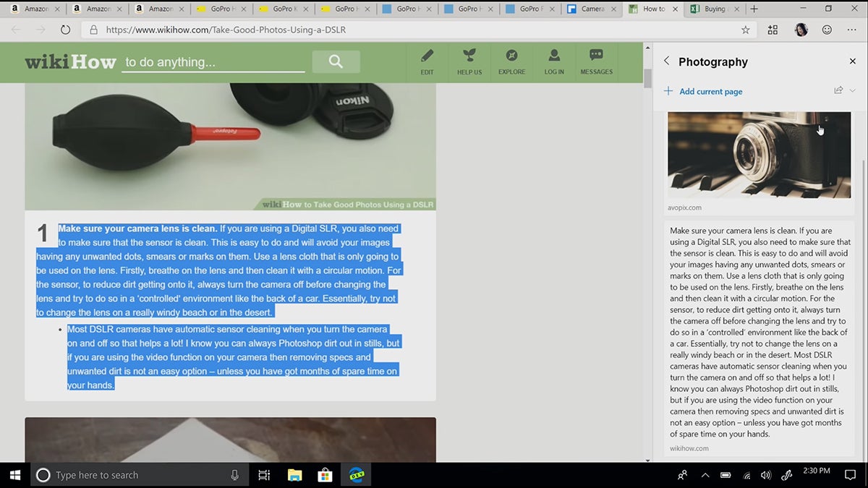Send feedback with the smiley icon

pos(827,30)
